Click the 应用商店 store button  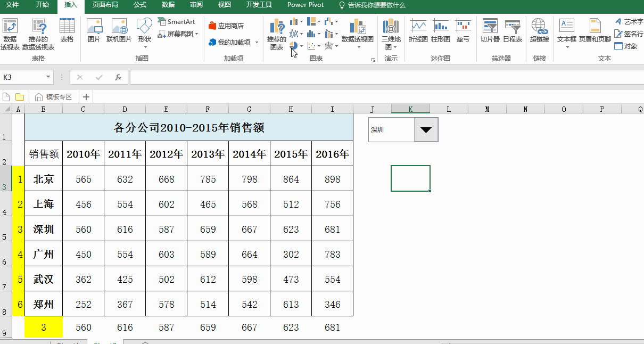click(226, 26)
